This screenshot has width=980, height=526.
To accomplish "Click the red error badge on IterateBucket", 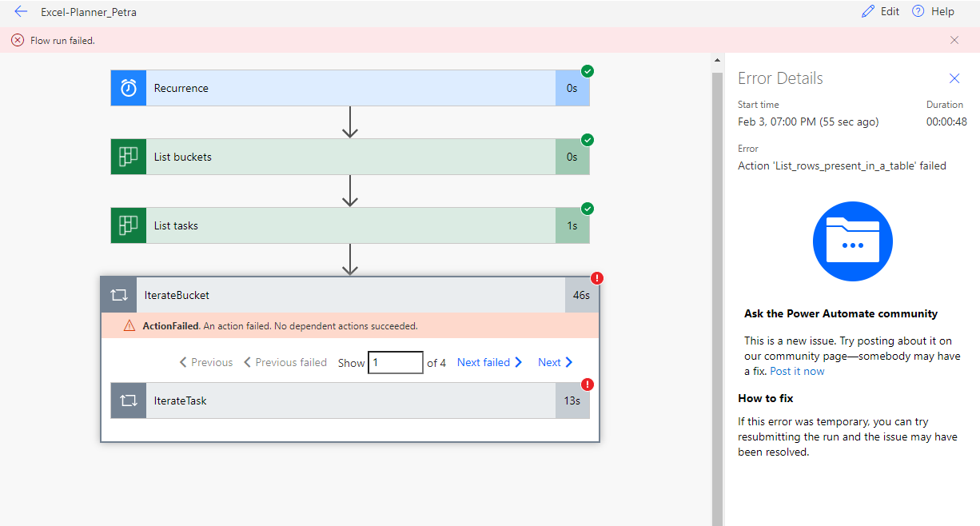I will tap(597, 278).
